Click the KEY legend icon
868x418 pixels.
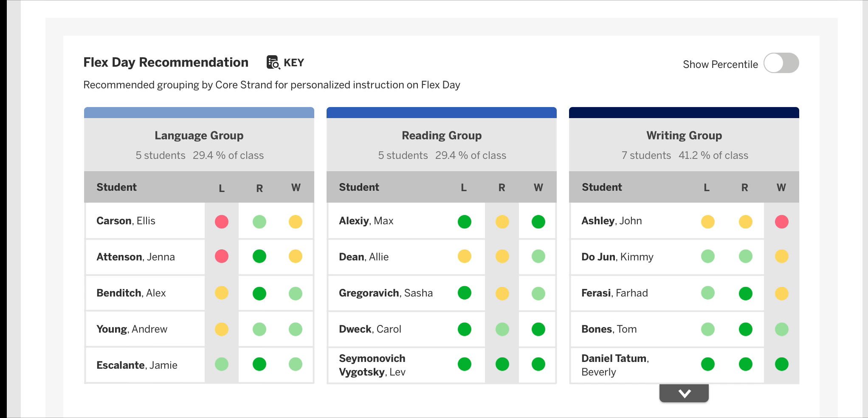click(x=273, y=62)
